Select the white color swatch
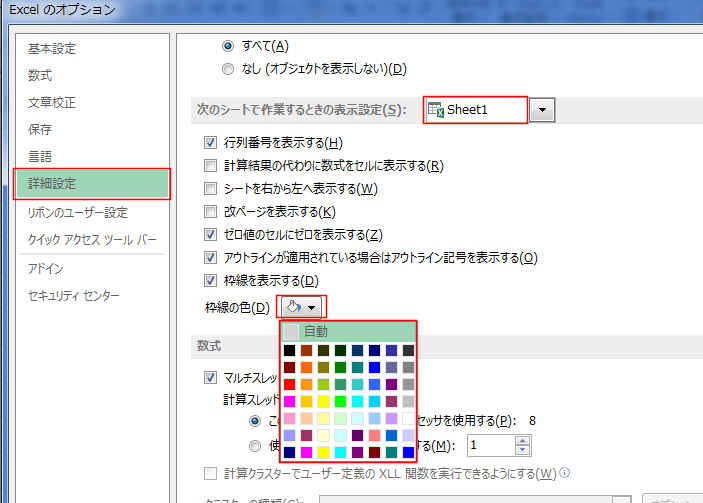Viewport: 703px width, 503px height. click(x=408, y=418)
